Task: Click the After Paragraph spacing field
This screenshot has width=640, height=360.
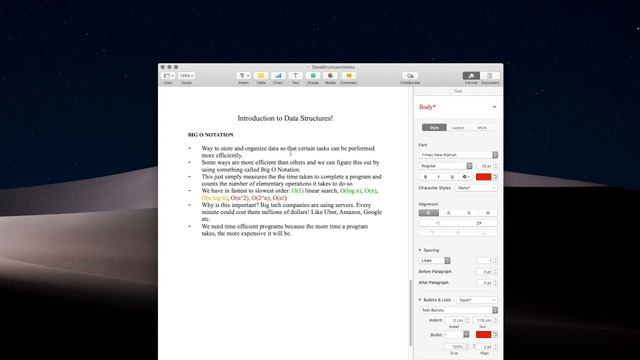Action: point(485,283)
